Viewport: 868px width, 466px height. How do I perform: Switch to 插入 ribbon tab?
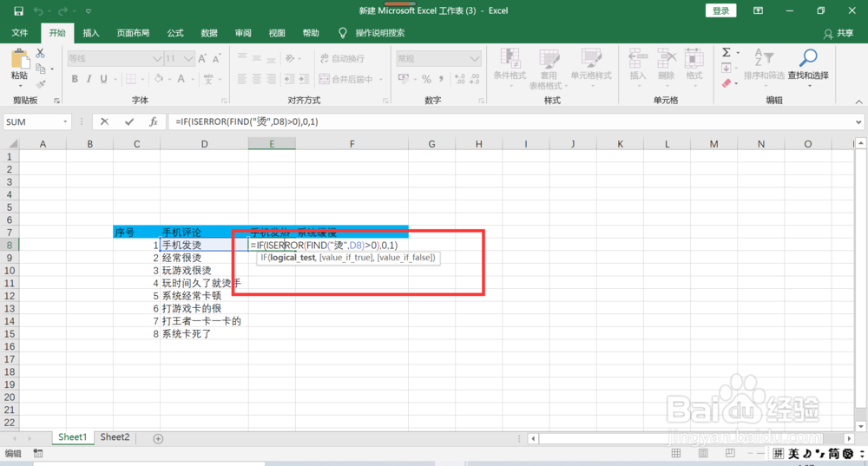91,33
